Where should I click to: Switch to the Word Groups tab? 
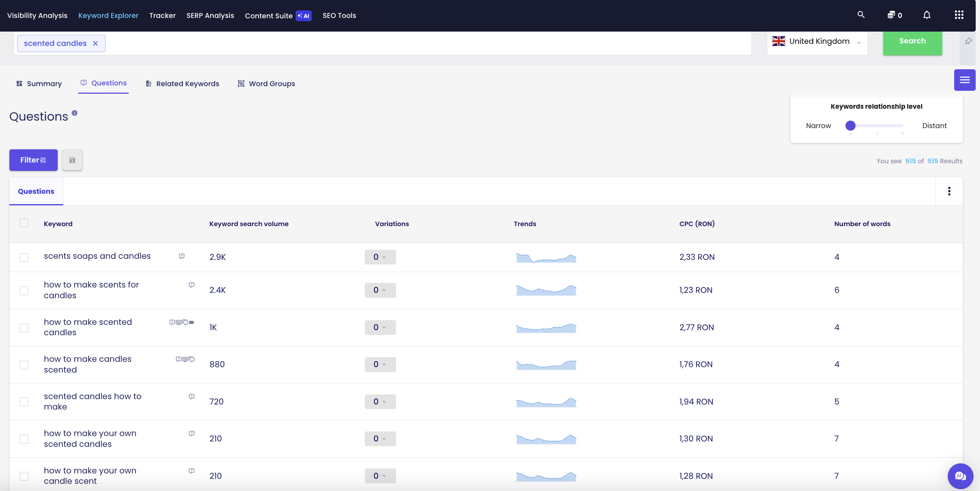click(x=266, y=83)
